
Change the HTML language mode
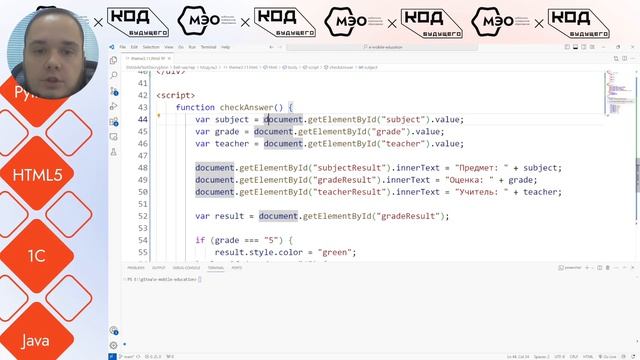pyautogui.click(x=588, y=357)
